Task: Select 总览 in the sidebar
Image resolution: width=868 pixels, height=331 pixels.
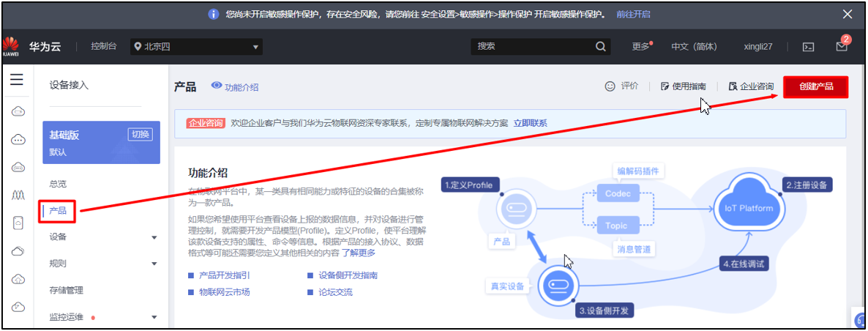Action: point(58,183)
